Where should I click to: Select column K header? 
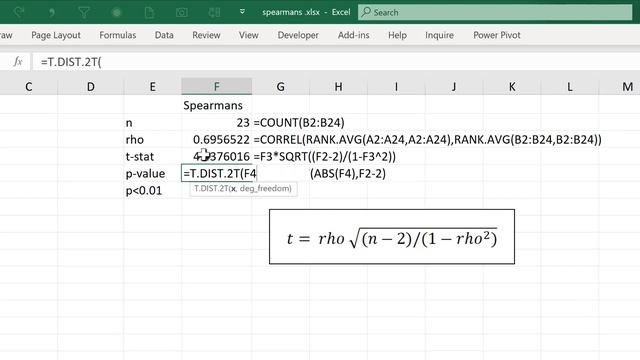[x=512, y=87]
